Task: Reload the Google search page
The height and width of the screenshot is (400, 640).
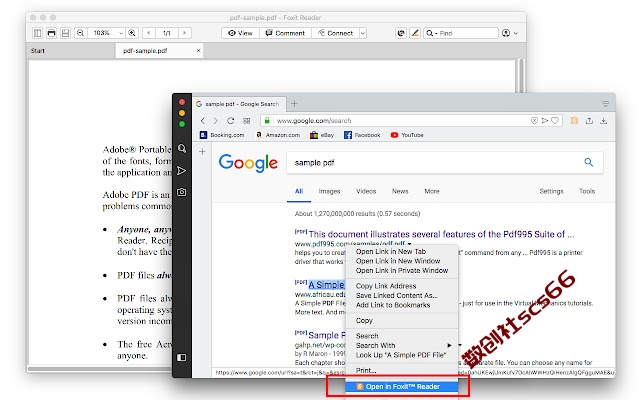Action: point(231,121)
